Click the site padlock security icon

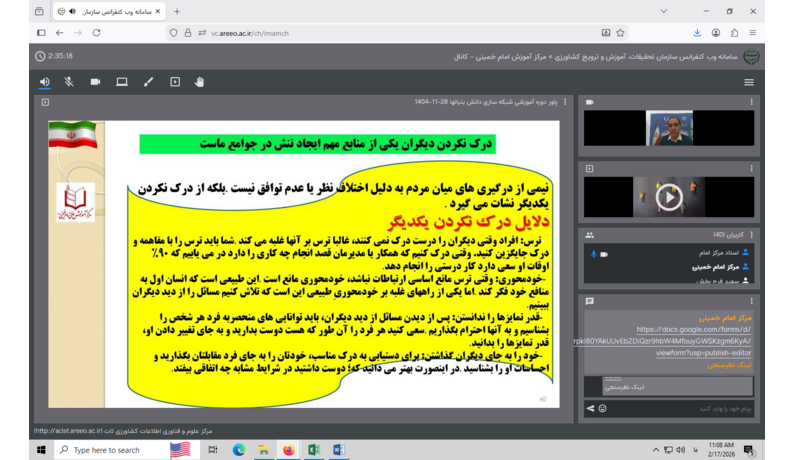click(188, 33)
